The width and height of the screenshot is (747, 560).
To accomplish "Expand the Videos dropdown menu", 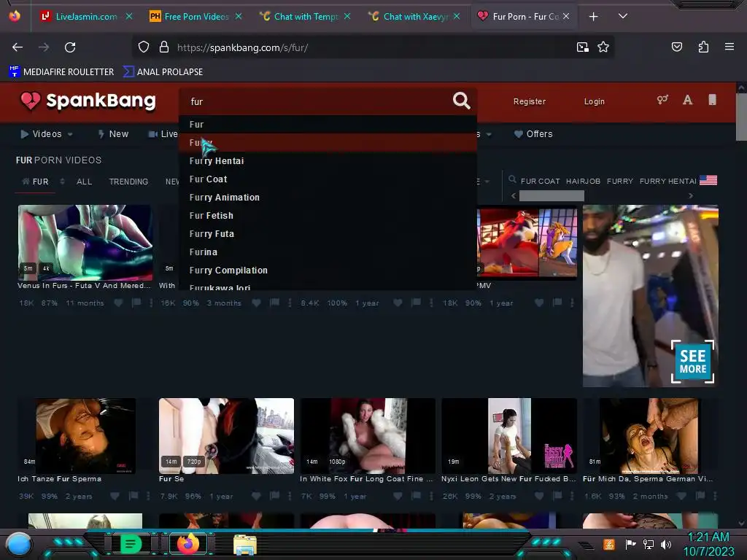I will [x=46, y=134].
